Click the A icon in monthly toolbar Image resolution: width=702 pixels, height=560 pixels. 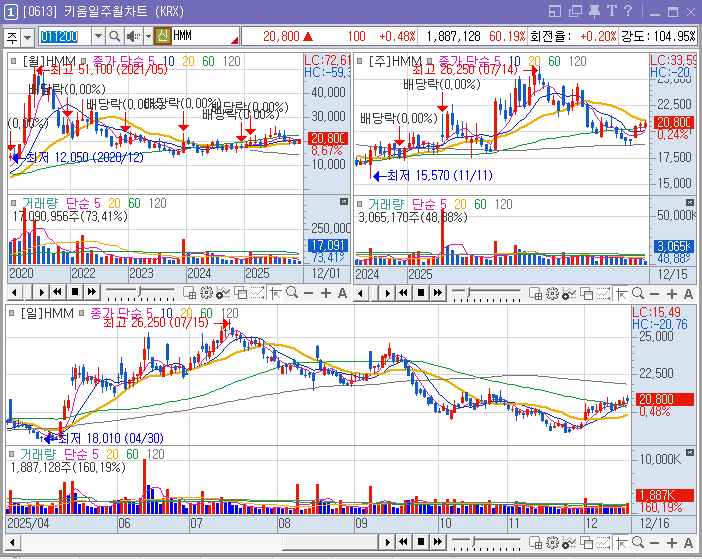pyautogui.click(x=342, y=293)
